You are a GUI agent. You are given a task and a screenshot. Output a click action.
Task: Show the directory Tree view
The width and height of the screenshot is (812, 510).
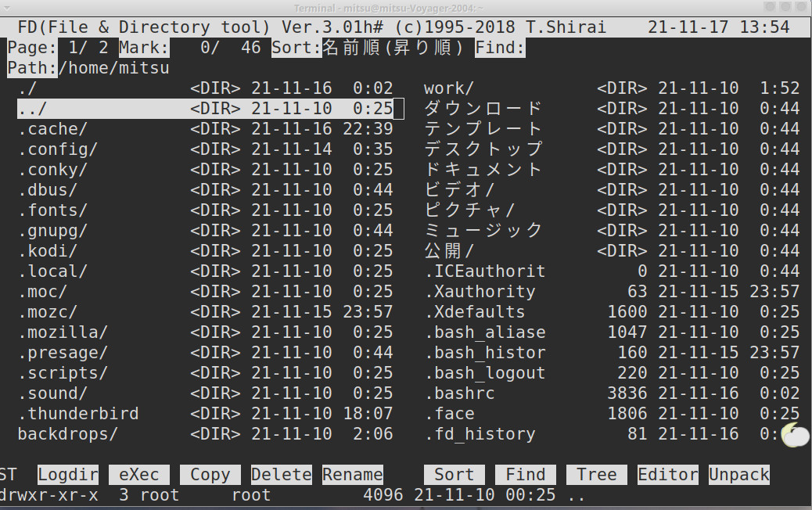pos(596,475)
